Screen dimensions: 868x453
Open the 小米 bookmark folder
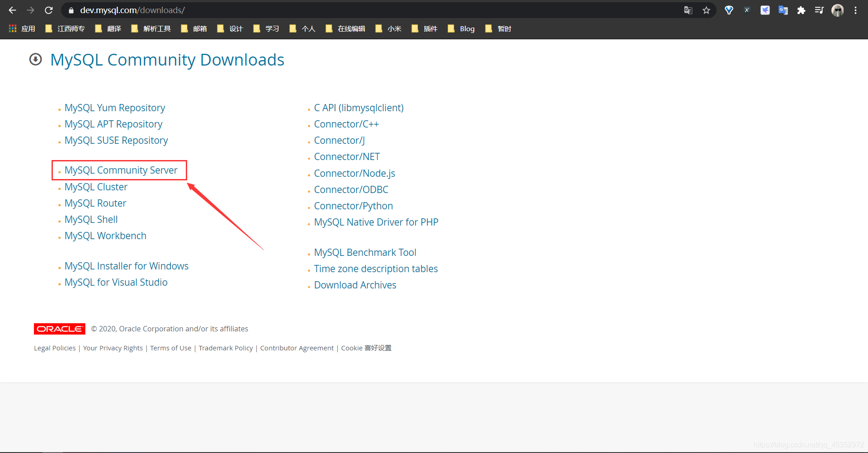[388, 28]
